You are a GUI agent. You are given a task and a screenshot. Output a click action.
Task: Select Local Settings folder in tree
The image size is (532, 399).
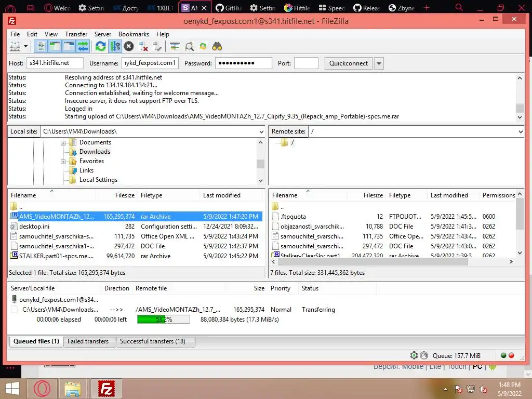98,180
